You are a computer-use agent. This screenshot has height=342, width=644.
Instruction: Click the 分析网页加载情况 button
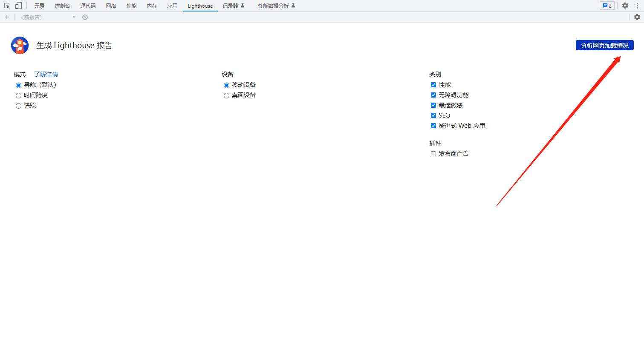pyautogui.click(x=604, y=45)
